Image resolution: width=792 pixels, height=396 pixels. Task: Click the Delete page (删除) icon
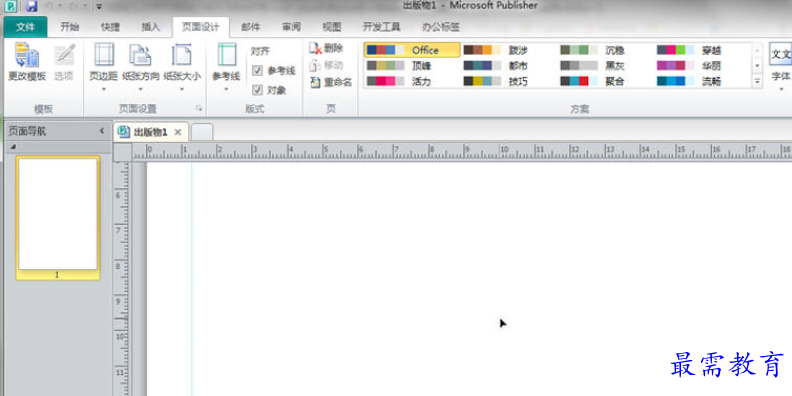(315, 48)
